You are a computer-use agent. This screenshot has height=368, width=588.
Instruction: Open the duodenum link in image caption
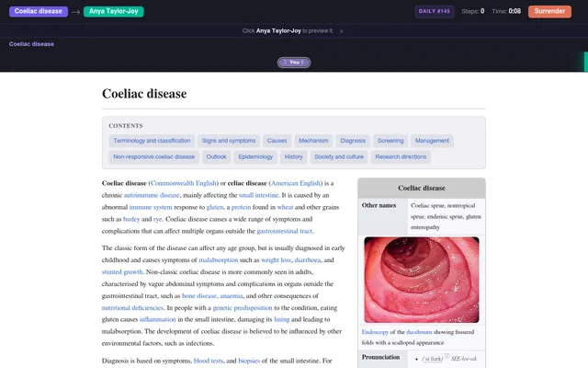419,332
